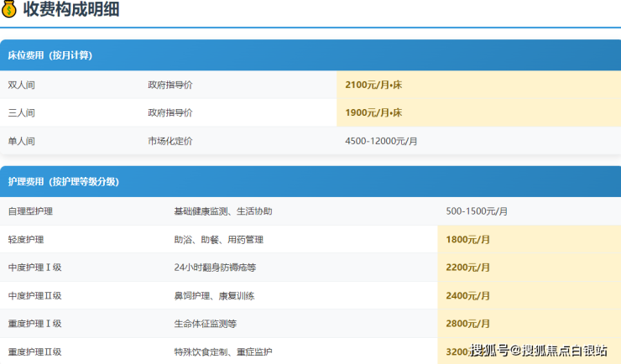
Task: Select the 三人间 row label
Action: click(22, 112)
